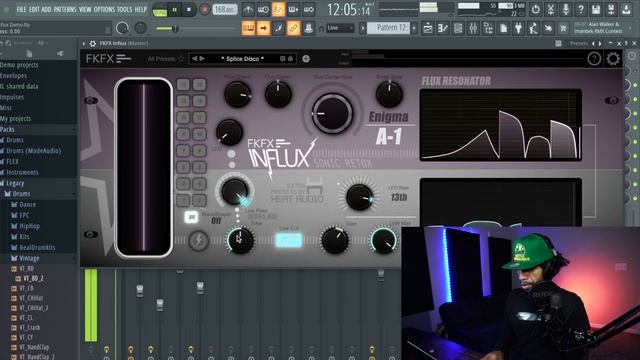Toggle the highlighted countdown before recording
This screenshot has width=640, height=360.
[278, 9]
